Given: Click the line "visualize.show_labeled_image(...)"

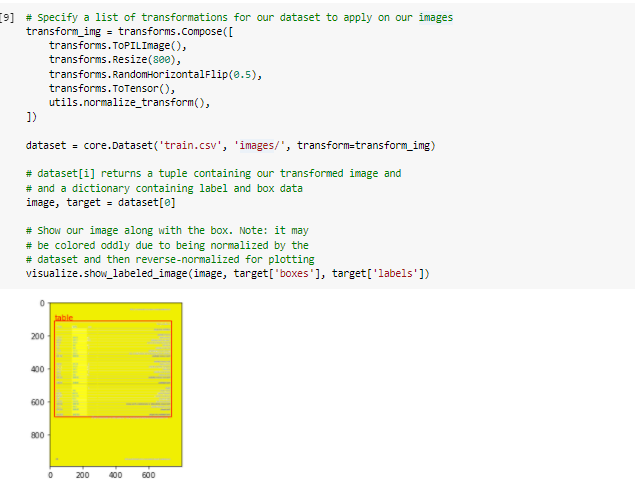Looking at the screenshot, I should pos(228,273).
